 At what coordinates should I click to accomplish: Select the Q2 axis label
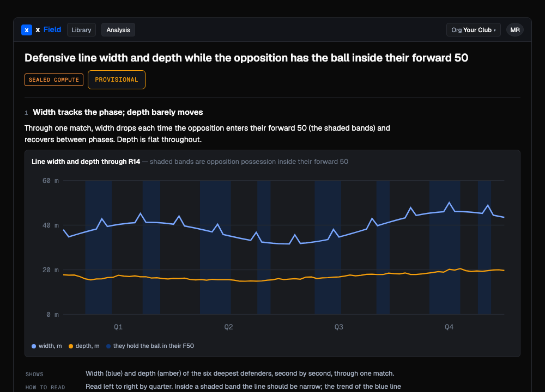point(228,327)
